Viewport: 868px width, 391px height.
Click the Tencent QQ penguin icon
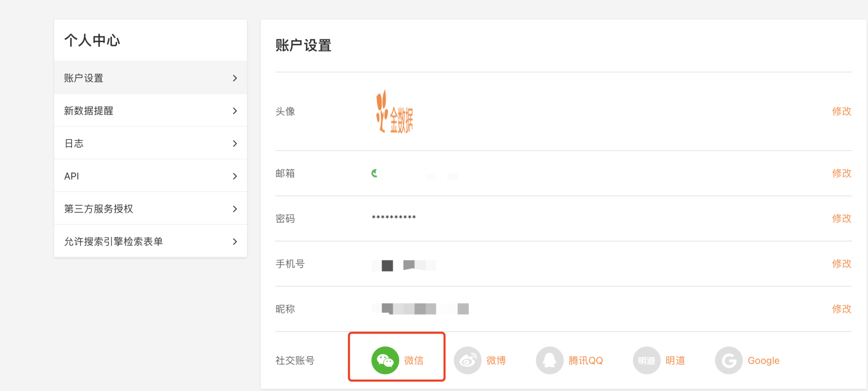[549, 360]
